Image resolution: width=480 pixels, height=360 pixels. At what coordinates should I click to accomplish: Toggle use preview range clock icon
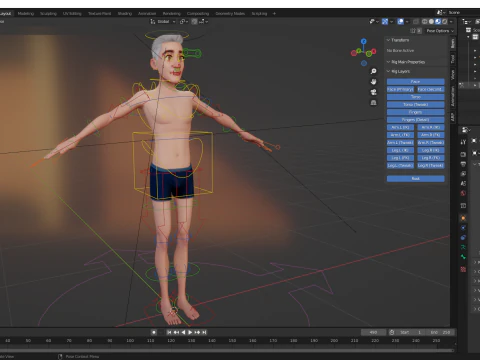[392, 332]
